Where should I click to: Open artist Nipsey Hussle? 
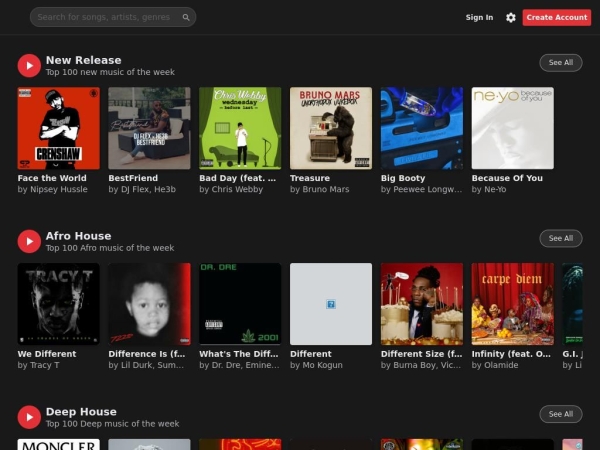coord(52,189)
